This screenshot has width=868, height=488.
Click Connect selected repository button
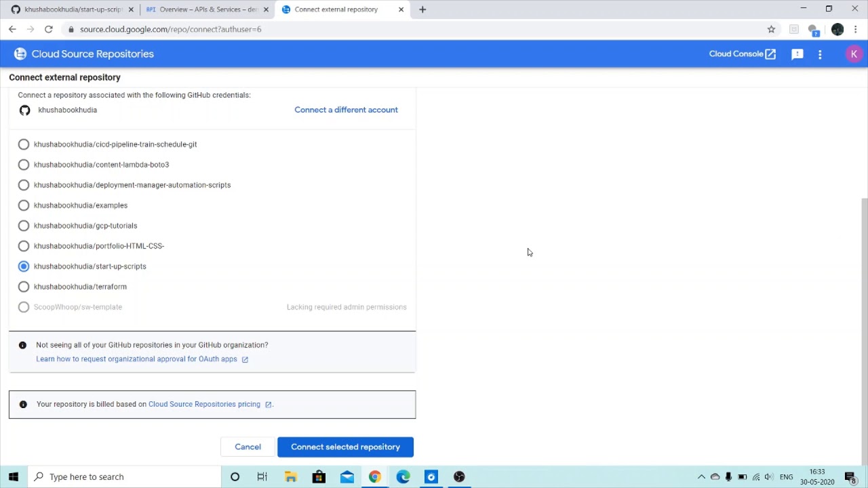tap(345, 447)
